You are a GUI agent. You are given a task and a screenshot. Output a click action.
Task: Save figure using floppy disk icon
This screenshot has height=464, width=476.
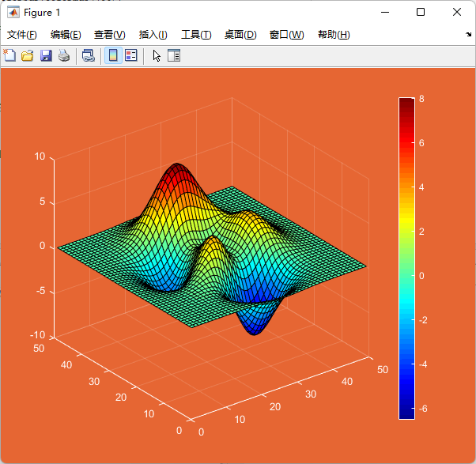coord(46,55)
